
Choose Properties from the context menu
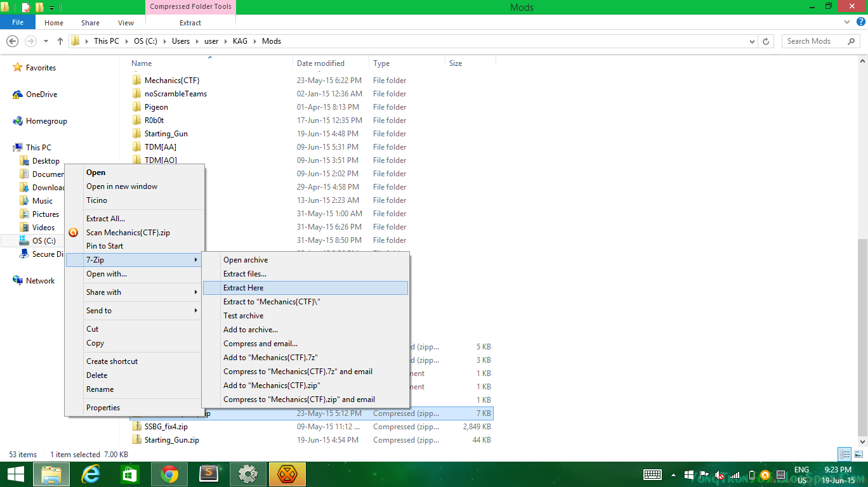[103, 408]
